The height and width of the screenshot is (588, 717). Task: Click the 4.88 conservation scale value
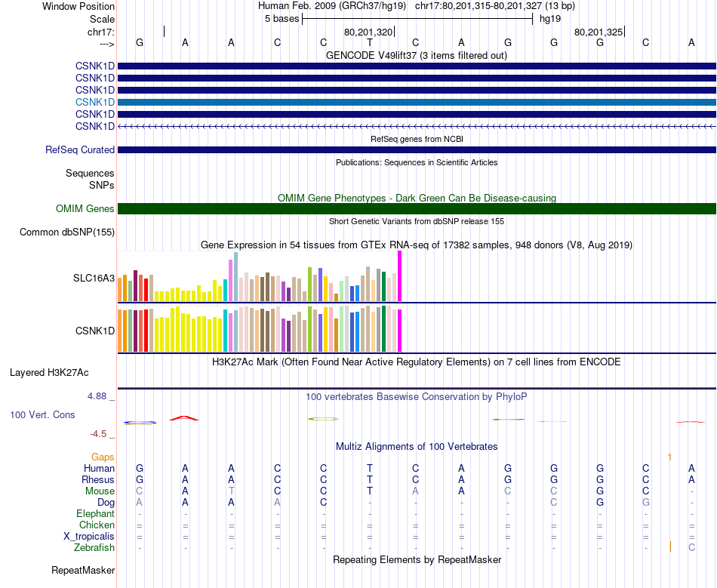coord(97,396)
